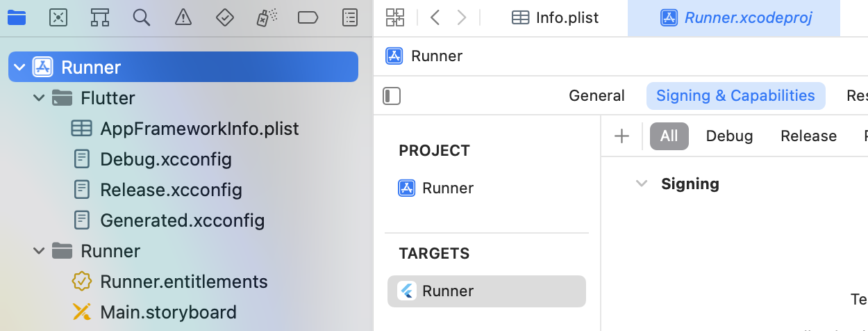Viewport: 868px width, 331px height.
Task: Show the Symbol navigator
Action: [100, 17]
